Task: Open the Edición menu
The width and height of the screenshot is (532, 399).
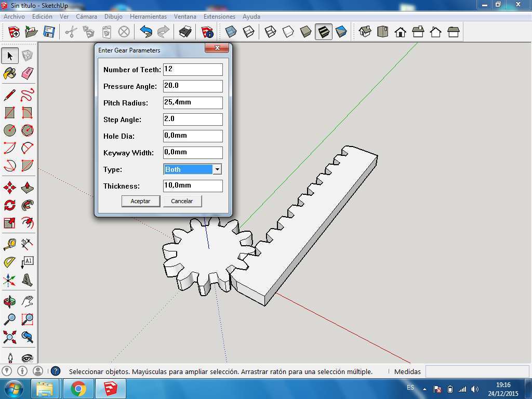Action: point(42,16)
